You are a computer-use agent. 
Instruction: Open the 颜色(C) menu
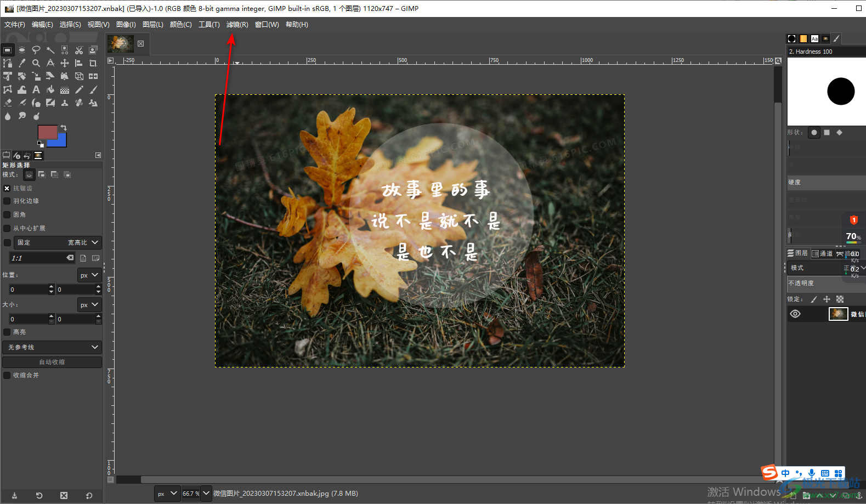181,25
